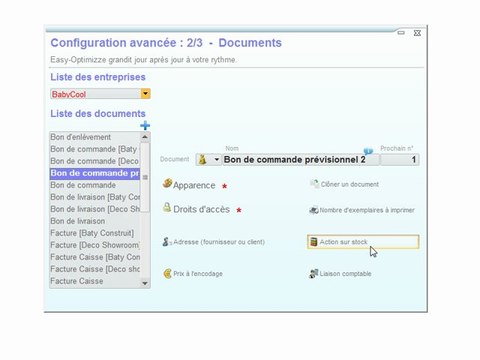This screenshot has width=480, height=360.
Task: Select Bon de livraison [Baty Co row
Action: (95, 197)
